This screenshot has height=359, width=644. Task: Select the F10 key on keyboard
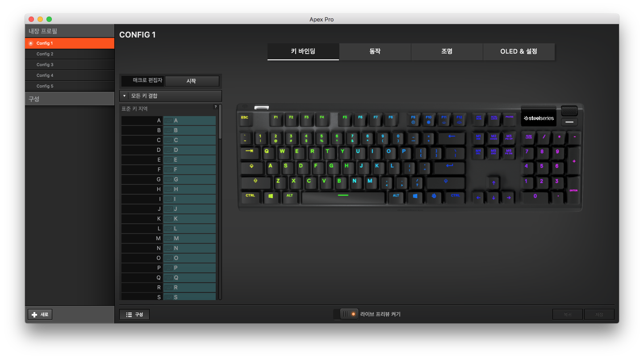(x=429, y=119)
